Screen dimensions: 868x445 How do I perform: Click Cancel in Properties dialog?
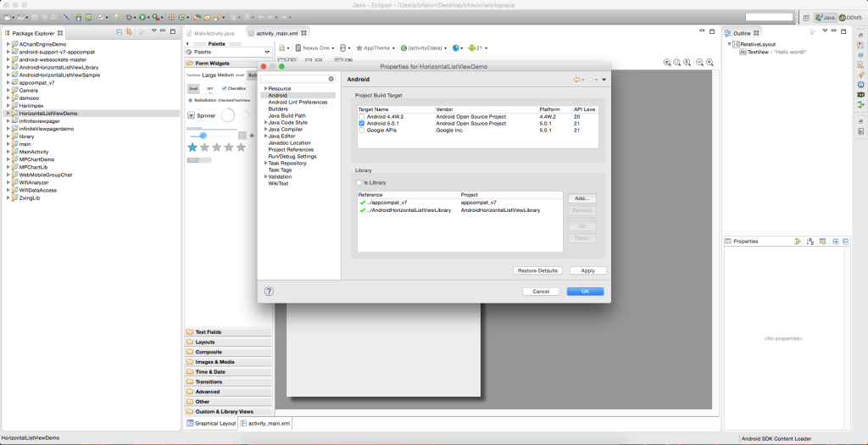tap(541, 291)
